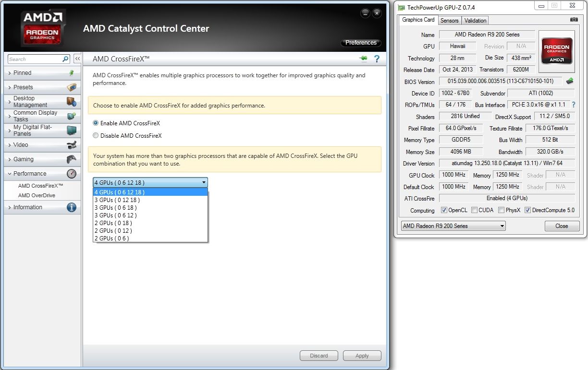Click the Driver Version field in GPU-Z

[x=507, y=164]
